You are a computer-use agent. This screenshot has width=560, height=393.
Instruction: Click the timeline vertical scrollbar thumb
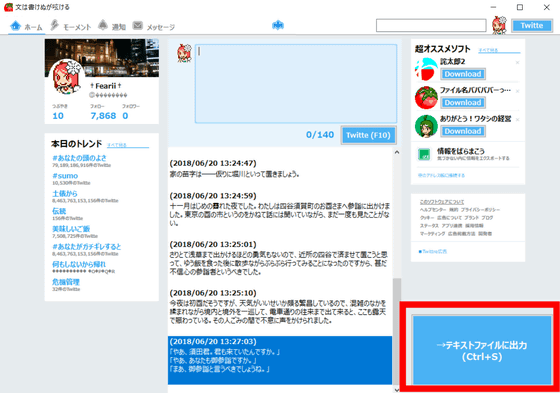tap(397, 332)
